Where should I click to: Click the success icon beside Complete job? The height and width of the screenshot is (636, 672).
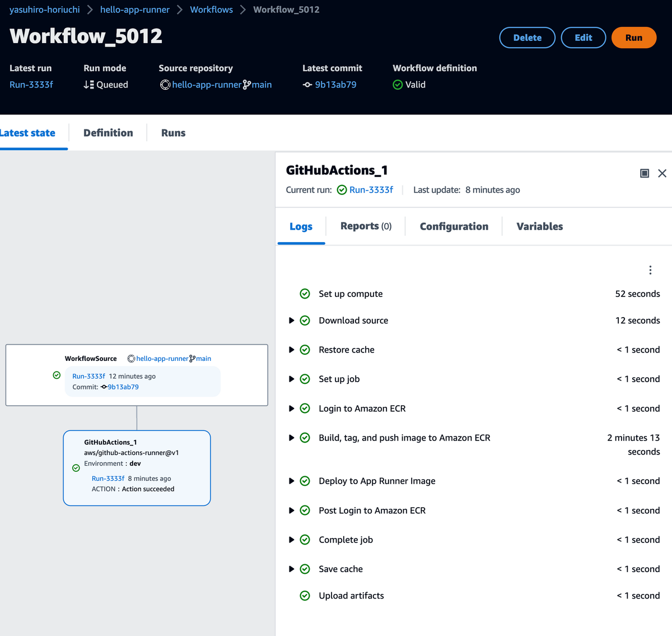pyautogui.click(x=305, y=540)
